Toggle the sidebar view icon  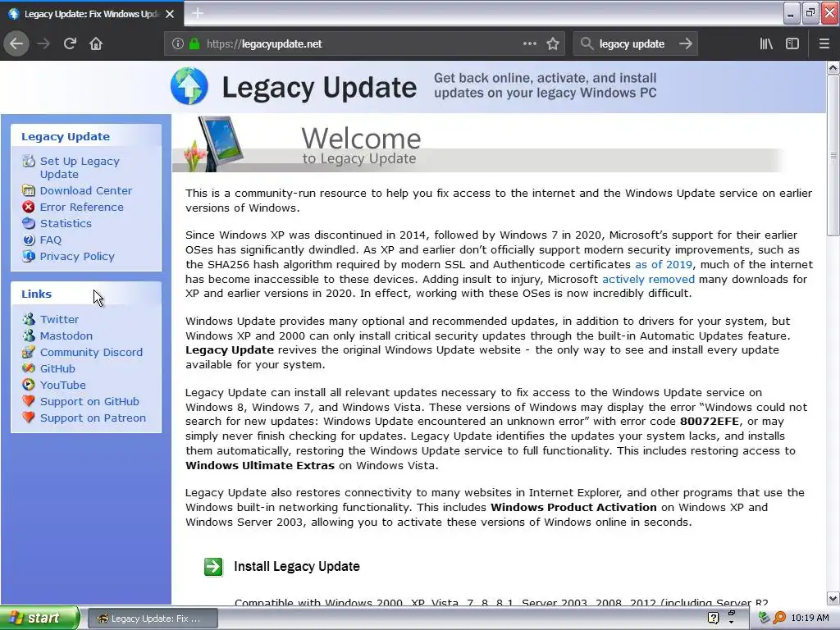(792, 43)
